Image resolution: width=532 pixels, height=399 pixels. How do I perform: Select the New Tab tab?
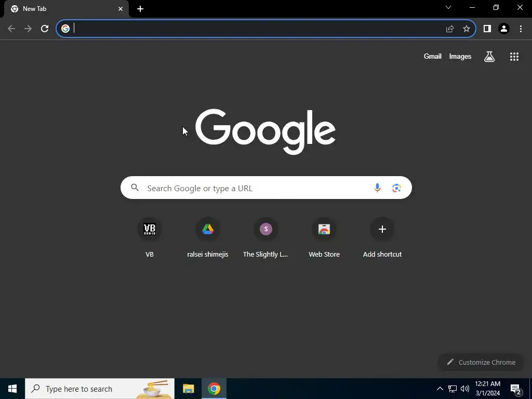[66, 9]
